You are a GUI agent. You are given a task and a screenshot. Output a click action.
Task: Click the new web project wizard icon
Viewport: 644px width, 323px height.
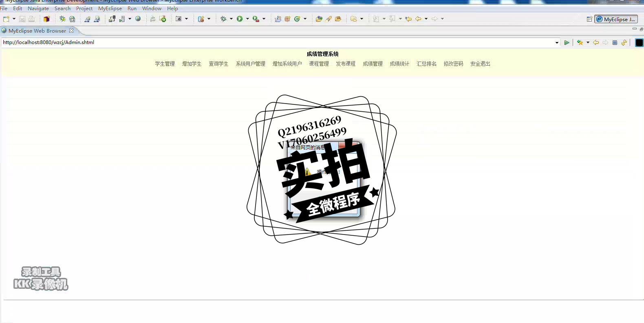[x=201, y=19]
